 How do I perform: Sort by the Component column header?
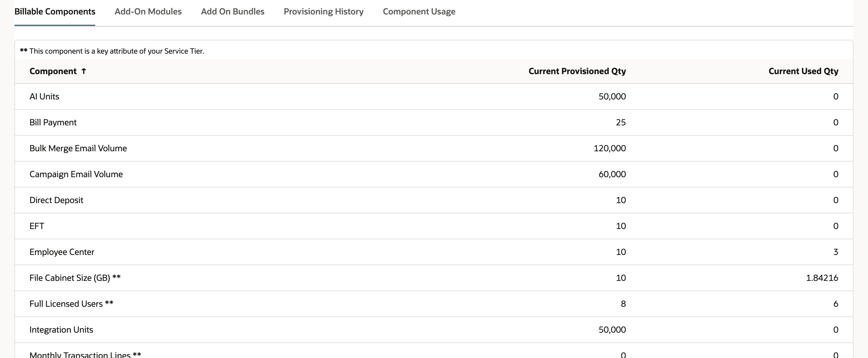coord(53,71)
